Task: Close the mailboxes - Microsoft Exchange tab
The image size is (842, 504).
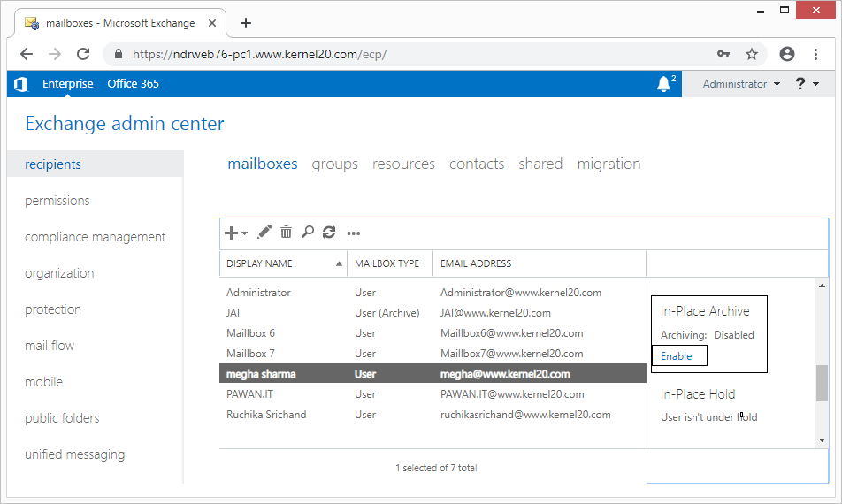Action: pyautogui.click(x=212, y=23)
